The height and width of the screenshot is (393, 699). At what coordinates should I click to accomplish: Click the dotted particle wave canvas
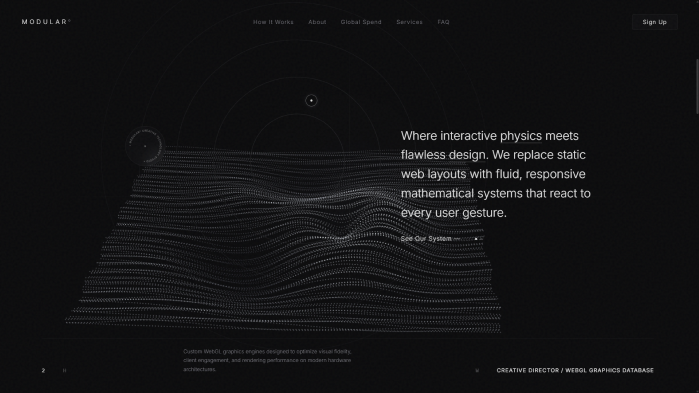[x=283, y=238]
